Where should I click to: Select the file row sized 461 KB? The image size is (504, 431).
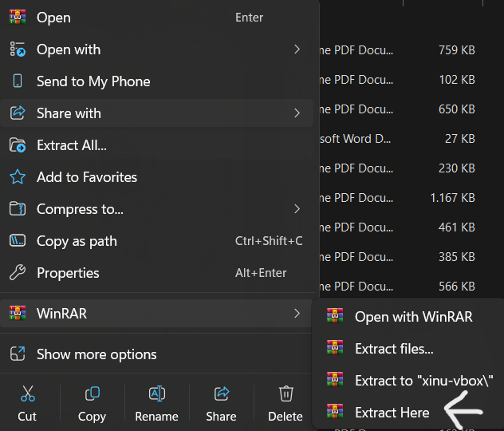click(411, 227)
